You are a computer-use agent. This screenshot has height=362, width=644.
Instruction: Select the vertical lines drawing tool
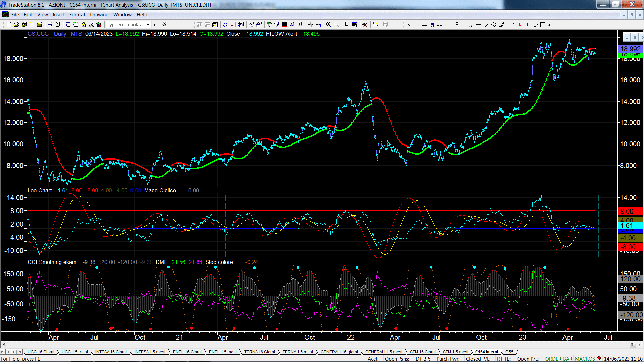click(417, 25)
